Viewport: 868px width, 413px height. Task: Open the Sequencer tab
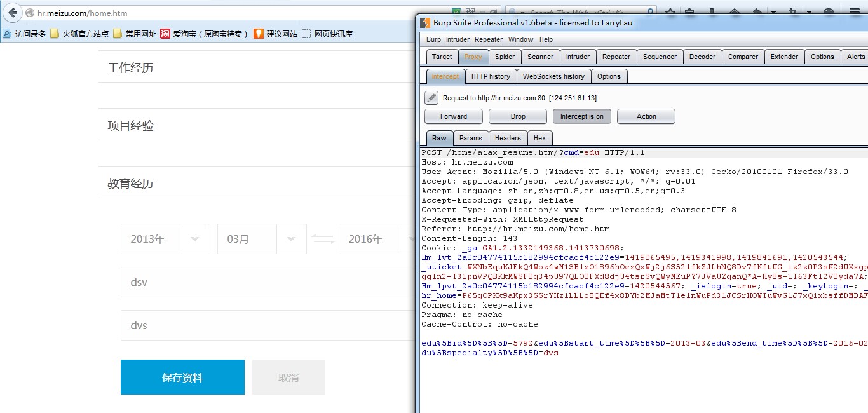[x=660, y=57]
